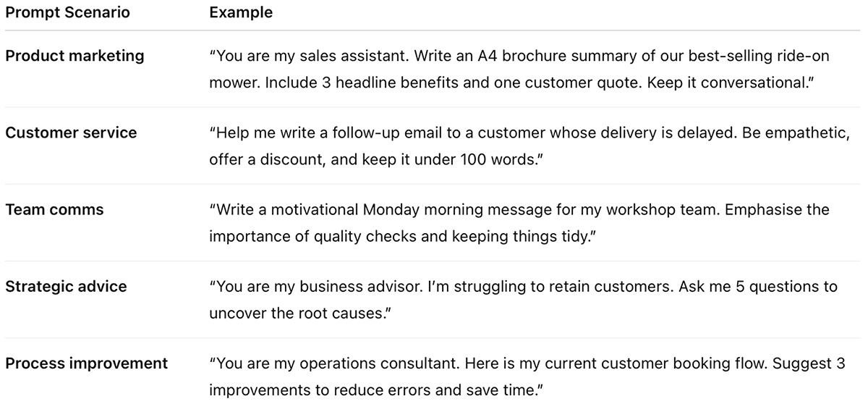The width and height of the screenshot is (868, 412).
Task: Click the follow-up email example text
Action: 529,146
